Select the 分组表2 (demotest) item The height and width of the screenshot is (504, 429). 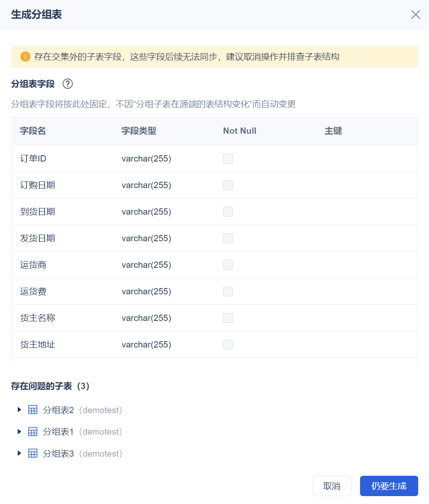[x=82, y=410]
